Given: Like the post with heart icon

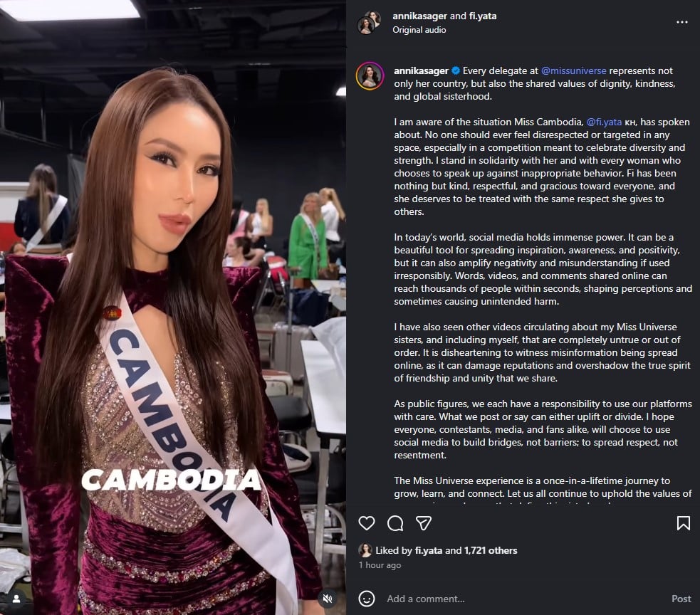Looking at the screenshot, I should click(367, 523).
